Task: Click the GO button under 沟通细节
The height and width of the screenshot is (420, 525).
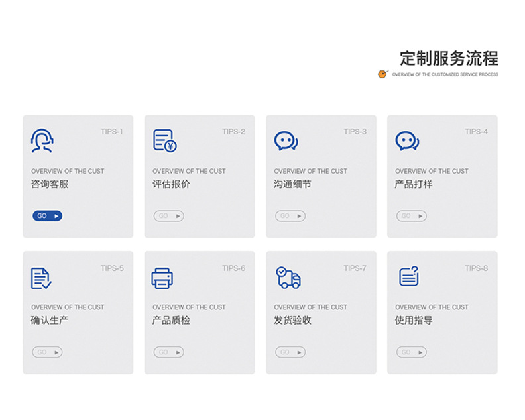Action: [x=290, y=216]
